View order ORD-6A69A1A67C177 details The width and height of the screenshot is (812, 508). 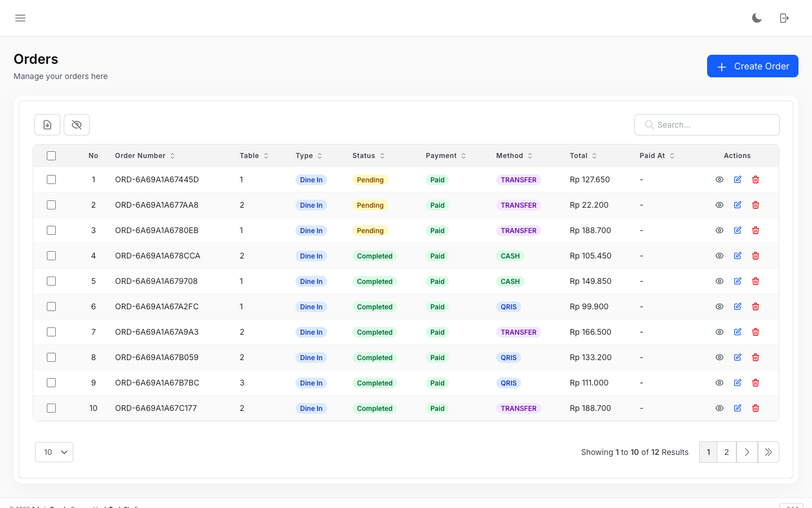pyautogui.click(x=720, y=408)
